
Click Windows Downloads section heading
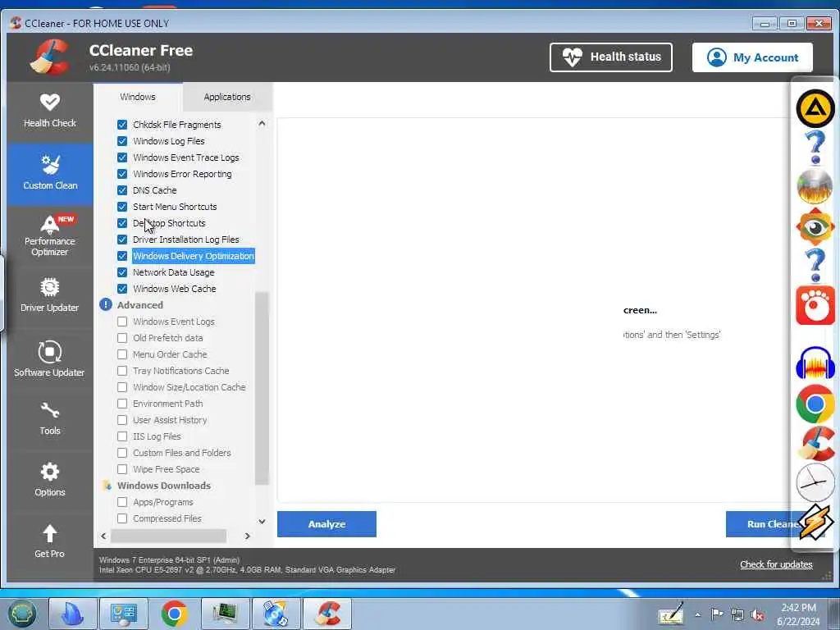[164, 486]
